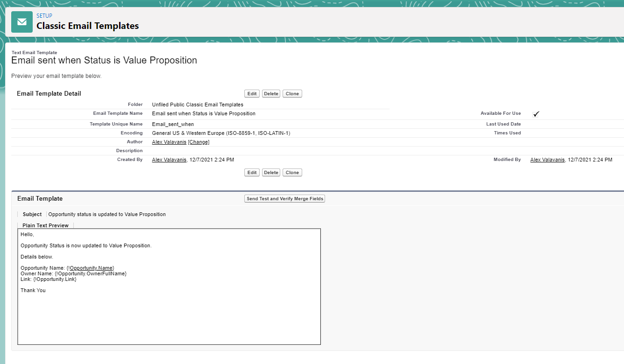Click the Subject line text
The width and height of the screenshot is (624, 364).
point(107,215)
